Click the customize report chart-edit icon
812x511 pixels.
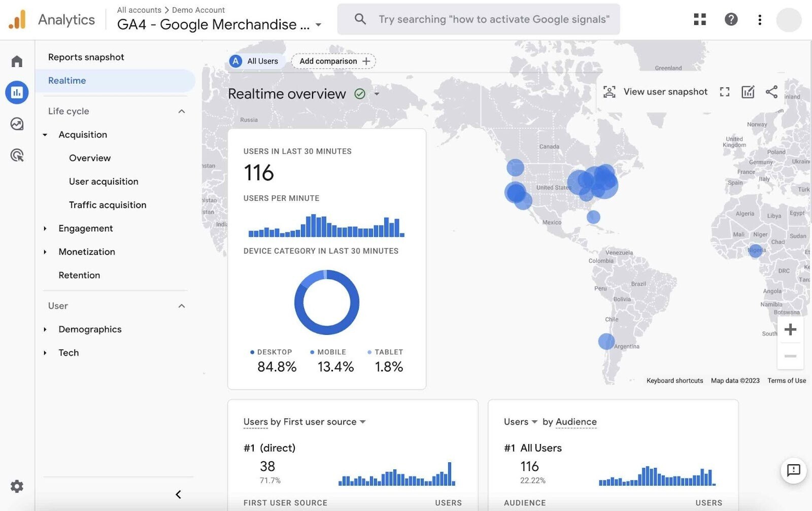(748, 92)
